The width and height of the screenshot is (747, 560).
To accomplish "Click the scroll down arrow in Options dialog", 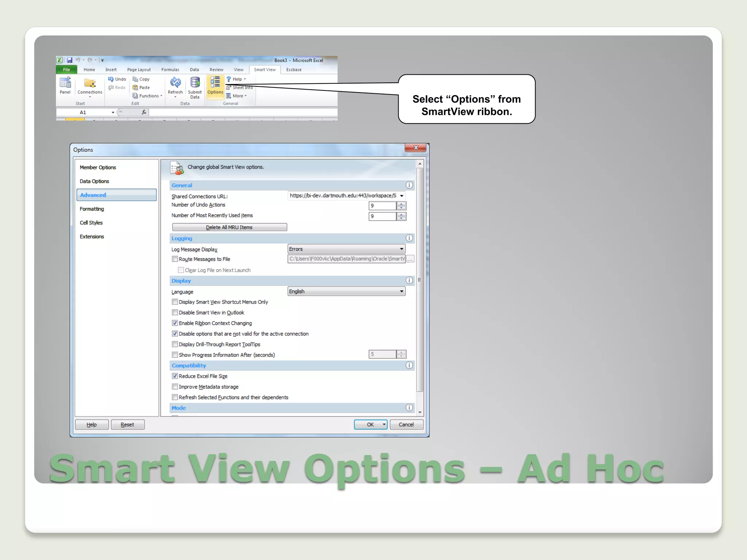I will [x=420, y=412].
